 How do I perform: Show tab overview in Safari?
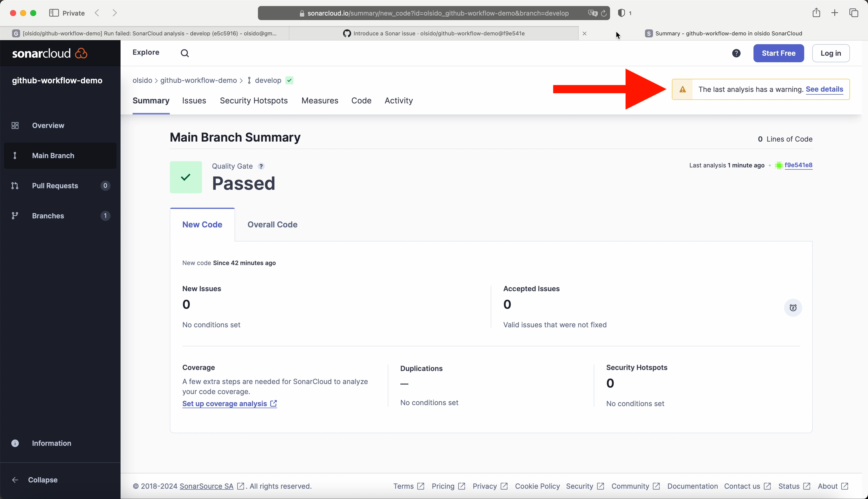(x=854, y=13)
